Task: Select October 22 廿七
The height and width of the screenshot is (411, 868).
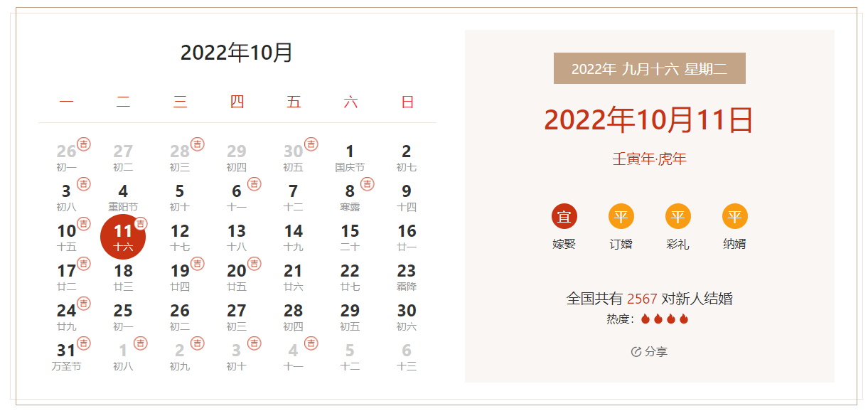Action: tap(350, 277)
